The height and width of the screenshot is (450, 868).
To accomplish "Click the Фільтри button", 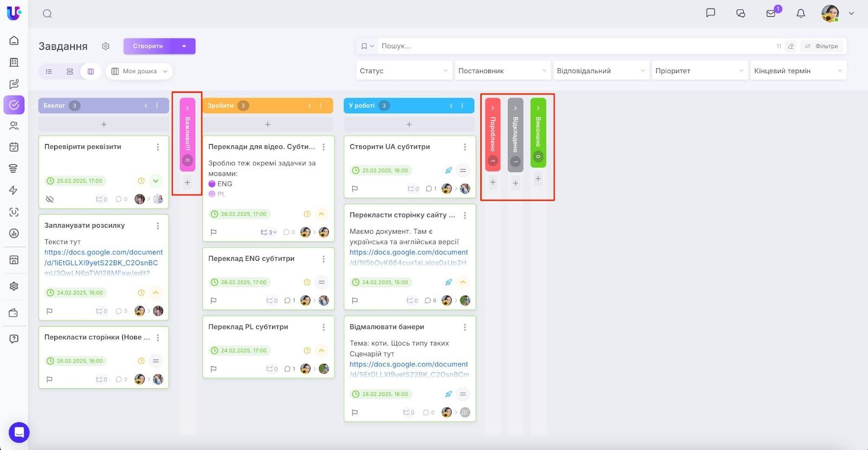I will (821, 46).
